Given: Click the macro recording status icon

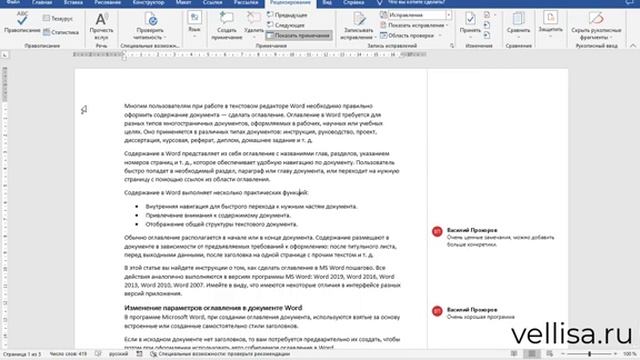Looking at the screenshot, I should (x=140, y=354).
